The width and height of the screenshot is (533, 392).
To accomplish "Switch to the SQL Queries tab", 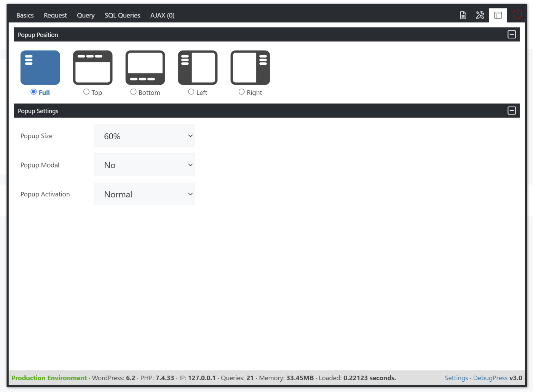I will 122,16.
